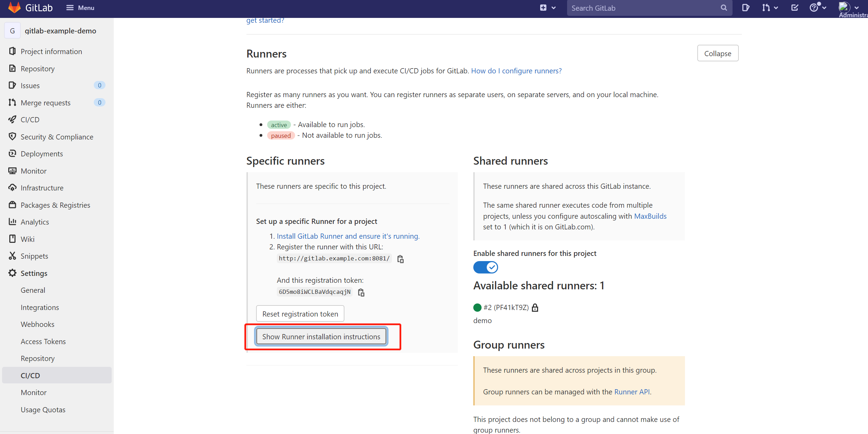Viewport: 868px width, 434px height.
Task: Click the new item plus icon
Action: click(543, 8)
